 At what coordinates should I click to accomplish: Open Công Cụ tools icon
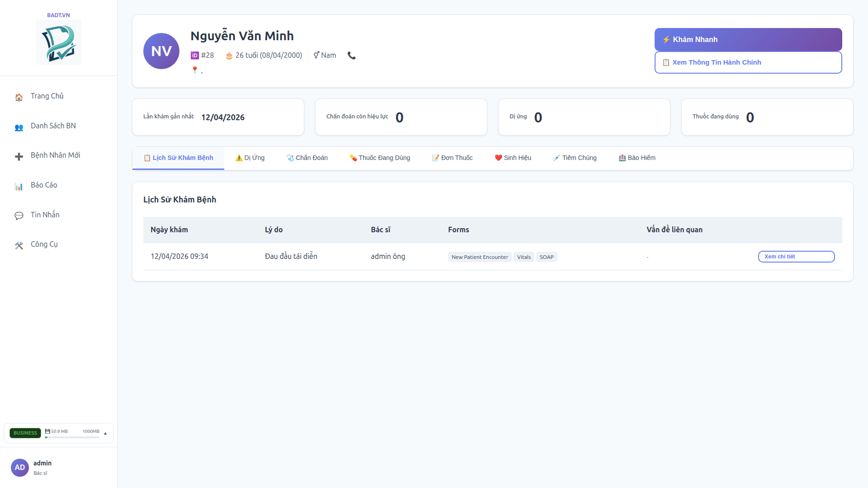[x=19, y=245]
